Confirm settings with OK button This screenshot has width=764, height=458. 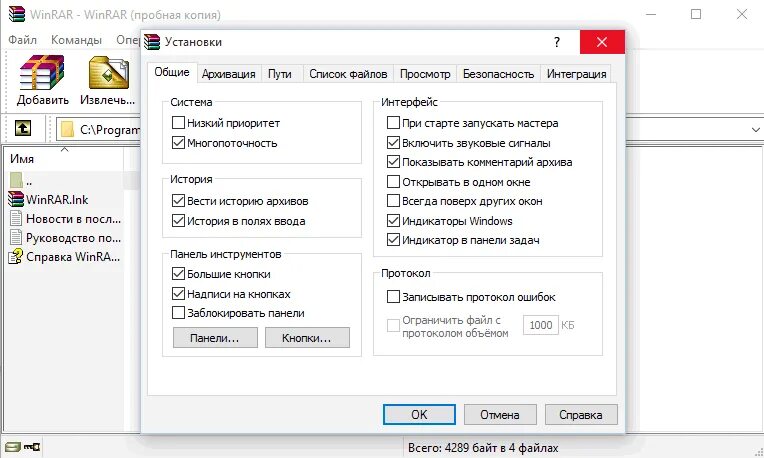coord(419,415)
